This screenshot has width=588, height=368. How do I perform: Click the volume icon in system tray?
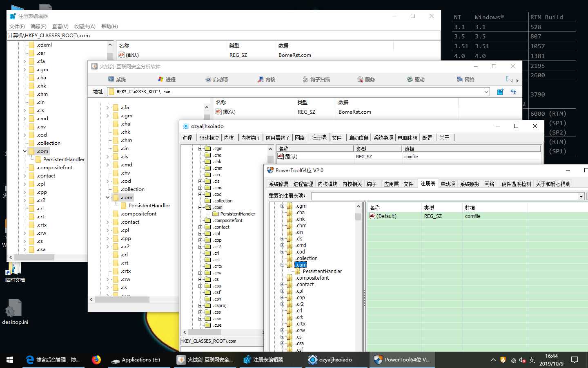tap(522, 360)
